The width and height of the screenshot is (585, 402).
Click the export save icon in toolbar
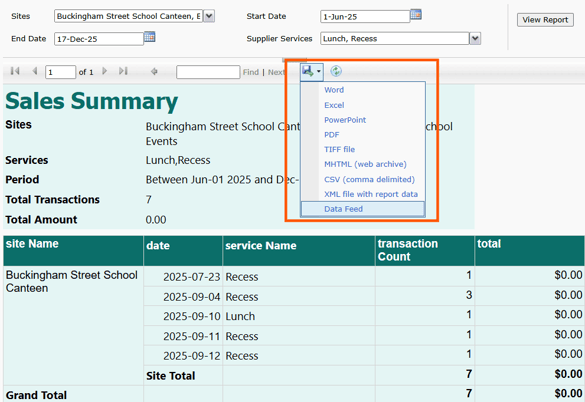point(311,71)
